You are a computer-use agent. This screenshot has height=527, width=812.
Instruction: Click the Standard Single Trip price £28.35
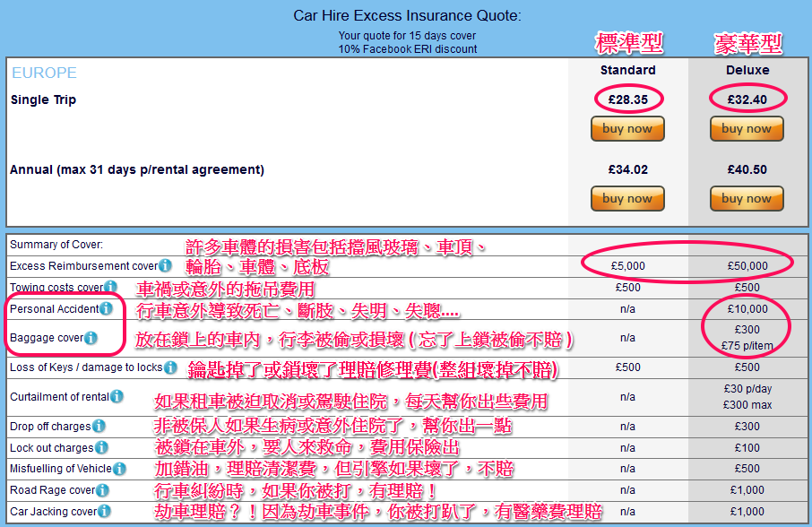[628, 99]
